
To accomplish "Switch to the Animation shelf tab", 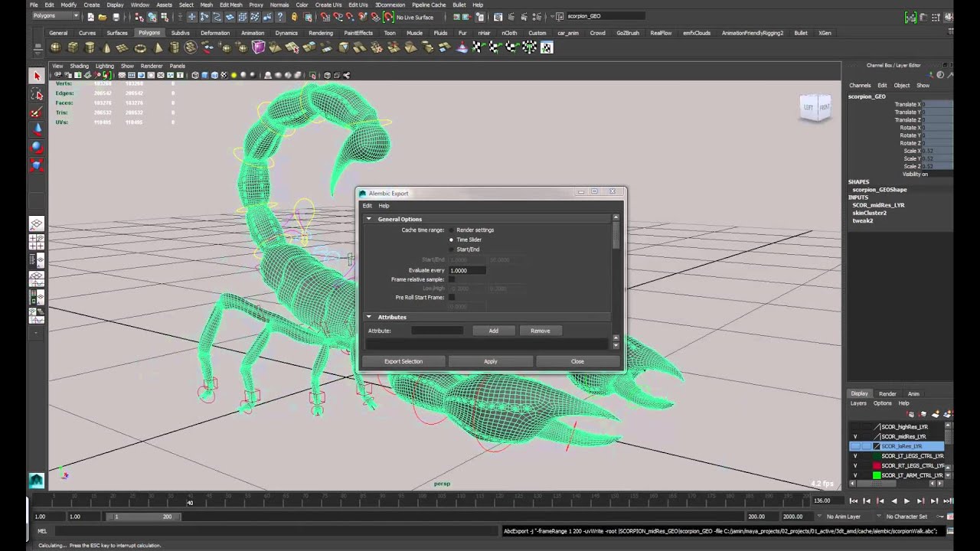I will tap(253, 33).
